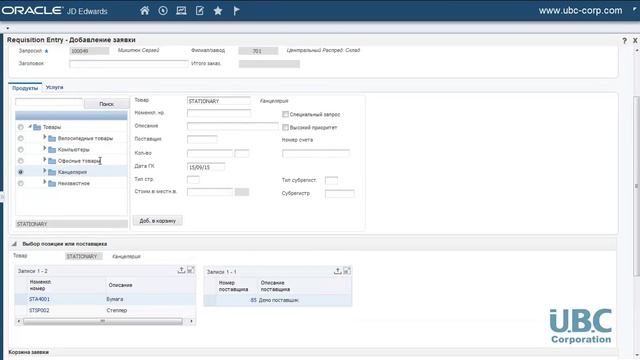Expand Компьютеры tree node

pyautogui.click(x=44, y=149)
